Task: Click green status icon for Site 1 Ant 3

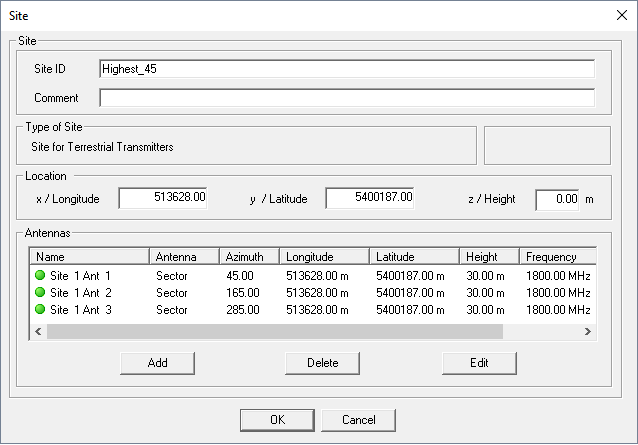Action: (40, 309)
